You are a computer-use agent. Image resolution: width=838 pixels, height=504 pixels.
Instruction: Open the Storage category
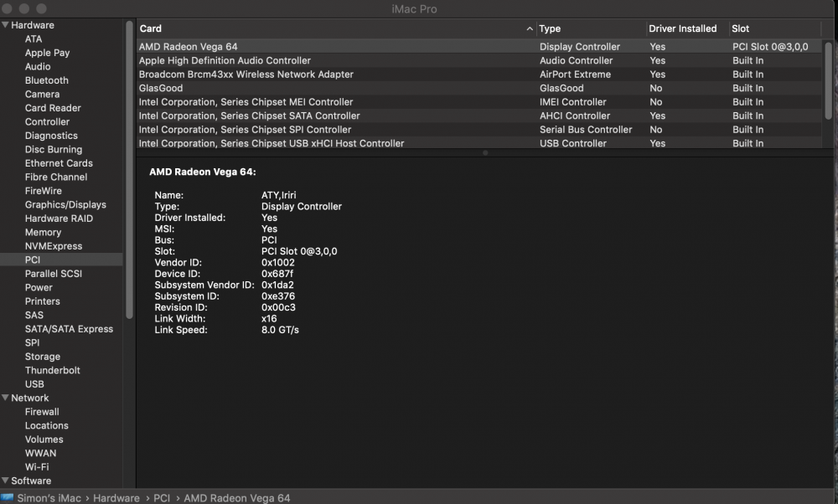point(42,357)
